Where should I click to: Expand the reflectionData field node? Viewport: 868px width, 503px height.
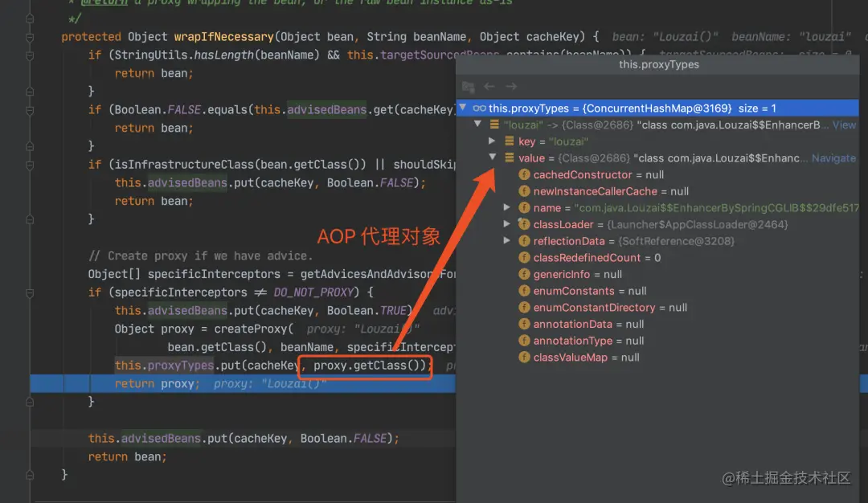506,241
